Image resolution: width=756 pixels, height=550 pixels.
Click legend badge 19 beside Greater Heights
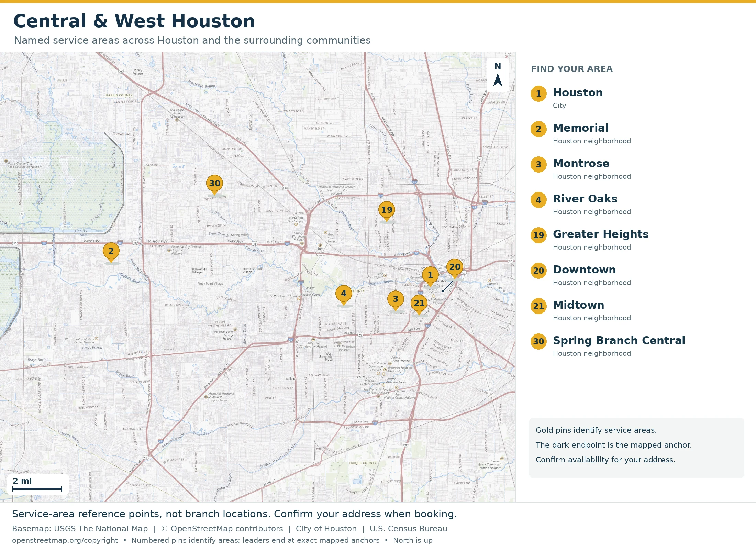point(538,235)
